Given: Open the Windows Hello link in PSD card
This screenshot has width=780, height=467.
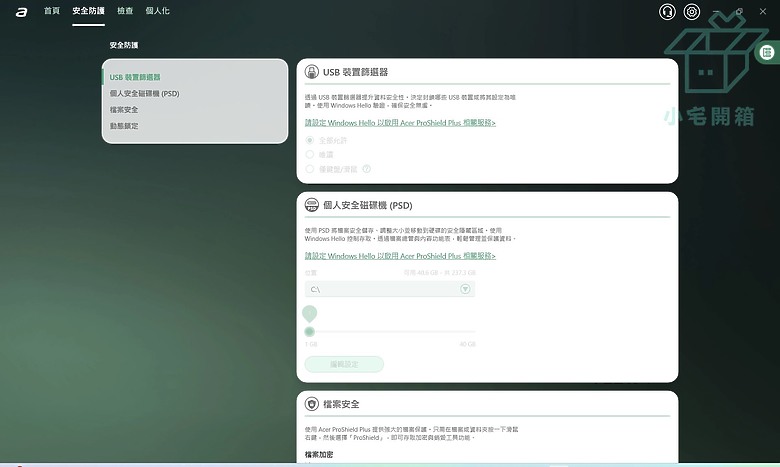Looking at the screenshot, I should 400,256.
